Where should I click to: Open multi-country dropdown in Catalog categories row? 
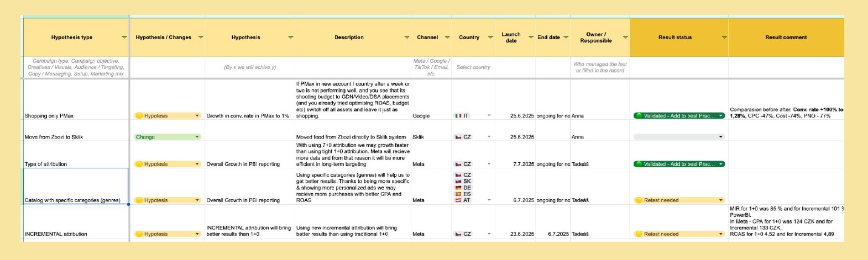489,200
